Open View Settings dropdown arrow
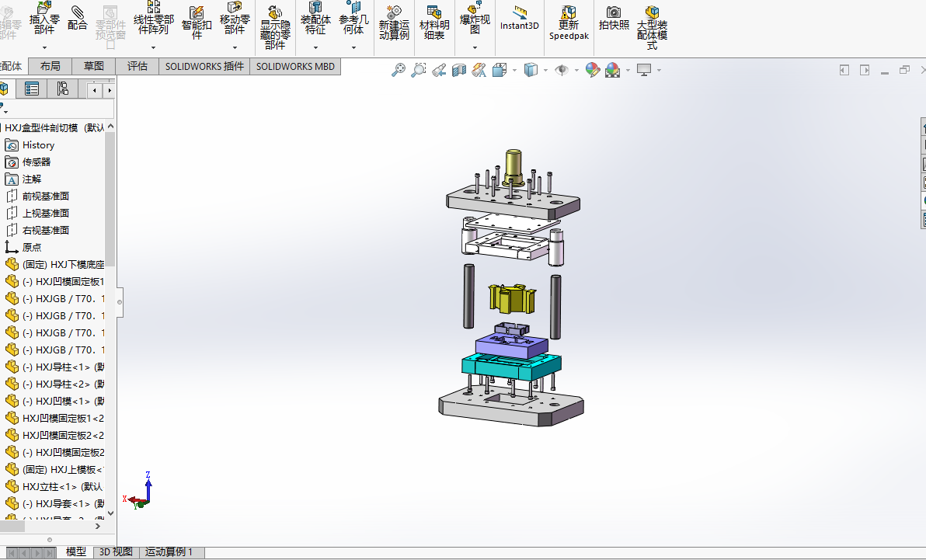 [x=659, y=71]
